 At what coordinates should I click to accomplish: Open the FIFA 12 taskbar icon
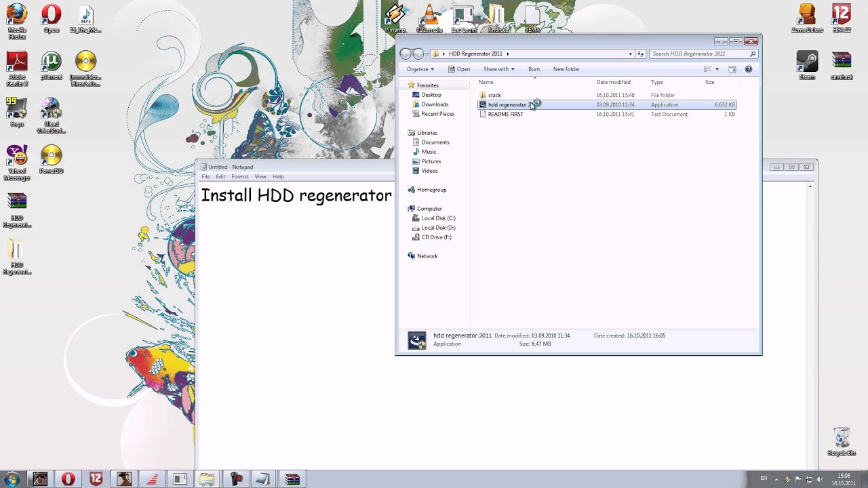click(96, 479)
